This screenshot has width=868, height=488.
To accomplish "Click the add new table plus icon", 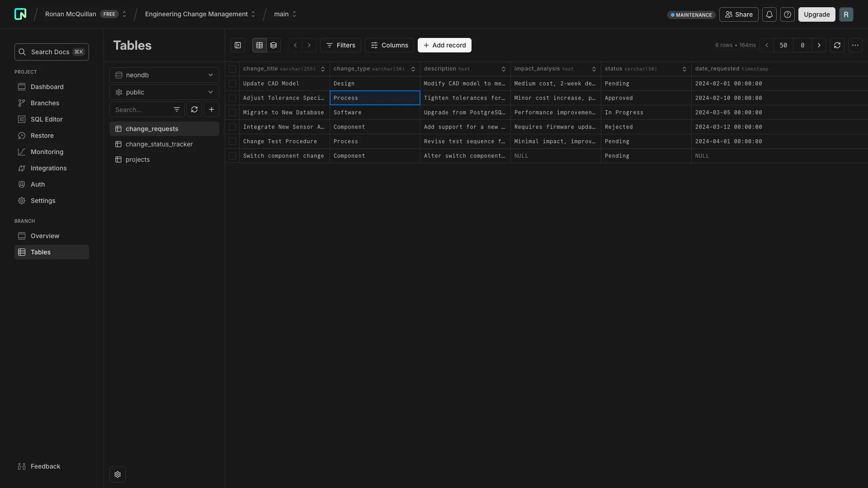I will click(211, 109).
